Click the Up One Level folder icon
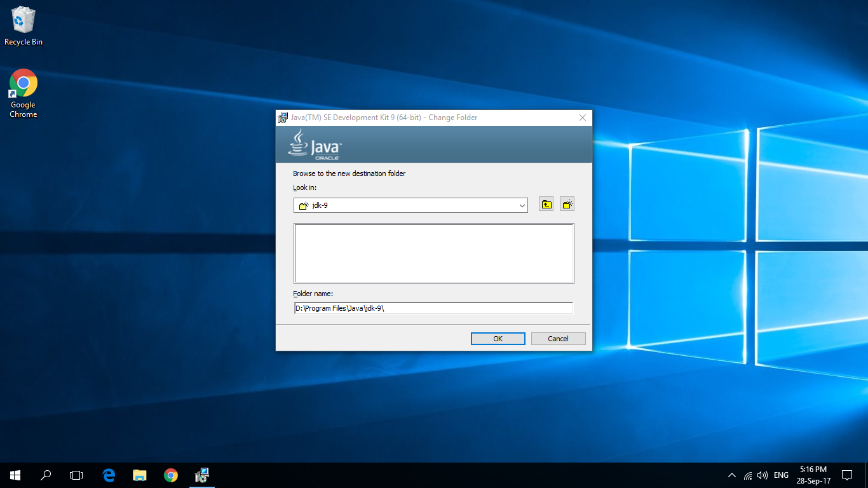 tap(546, 204)
